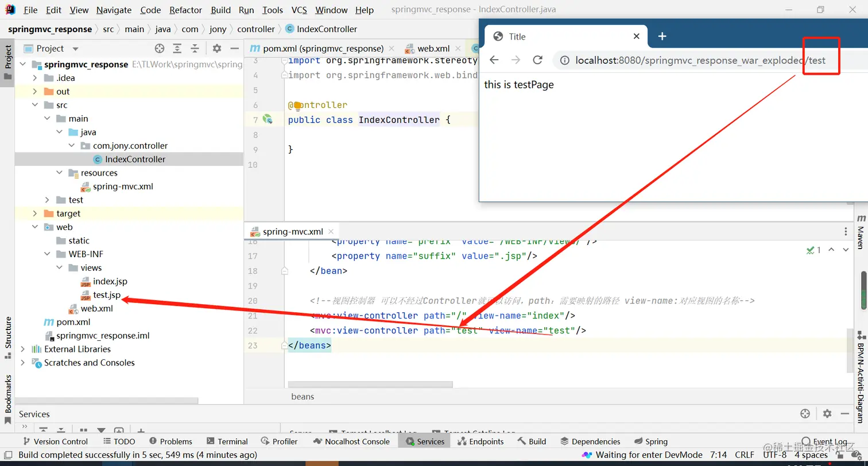Open the Profiler tool window

[279, 441]
